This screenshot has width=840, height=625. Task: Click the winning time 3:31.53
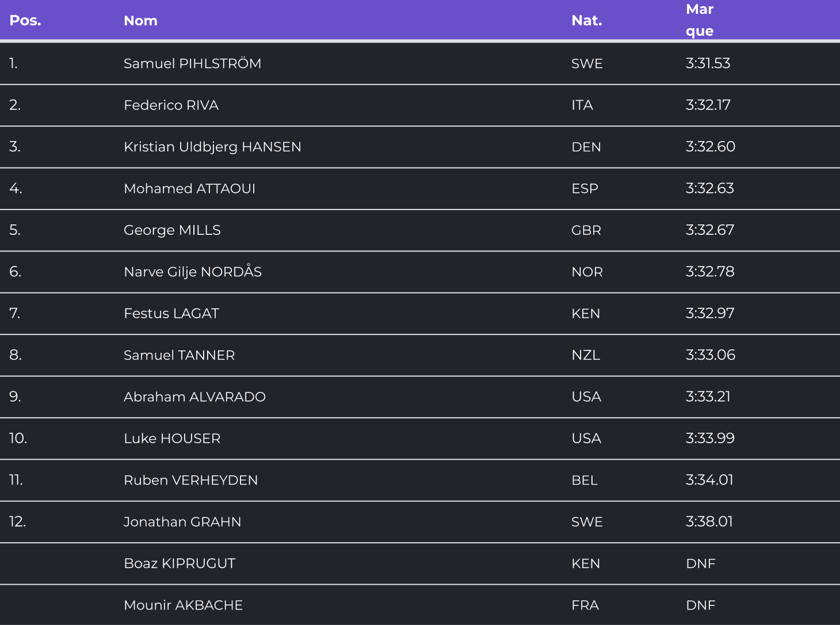708,63
